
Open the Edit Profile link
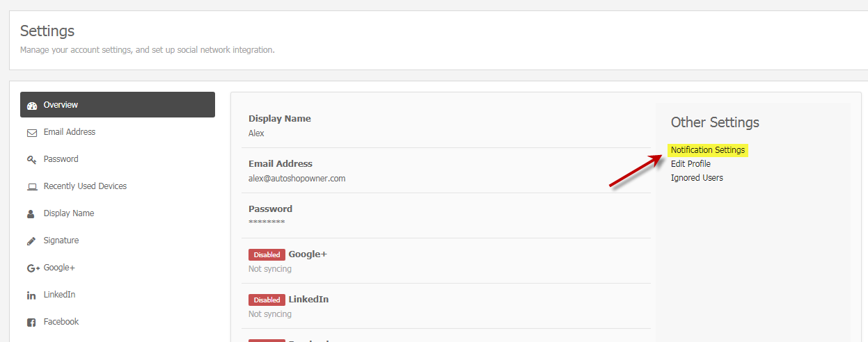(x=691, y=164)
